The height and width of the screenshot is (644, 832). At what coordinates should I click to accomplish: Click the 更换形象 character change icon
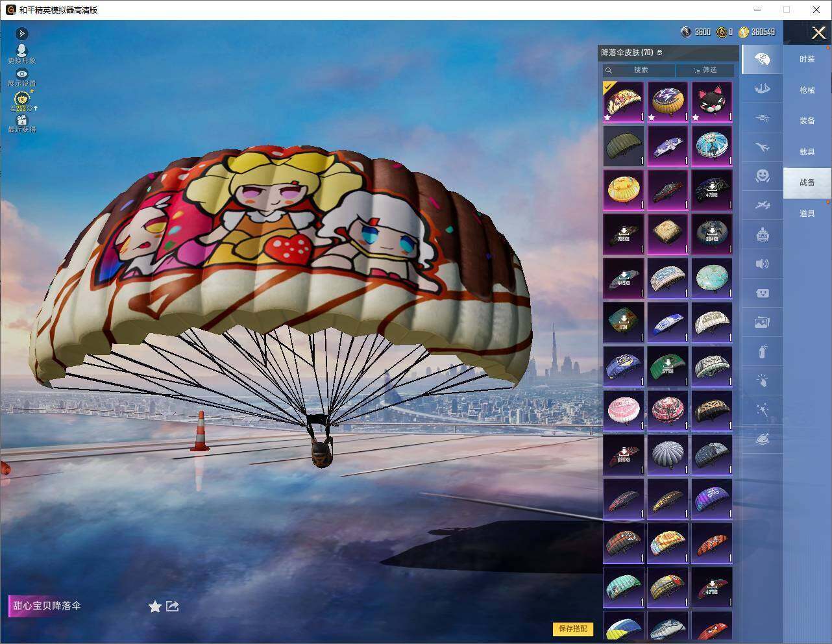(x=22, y=54)
